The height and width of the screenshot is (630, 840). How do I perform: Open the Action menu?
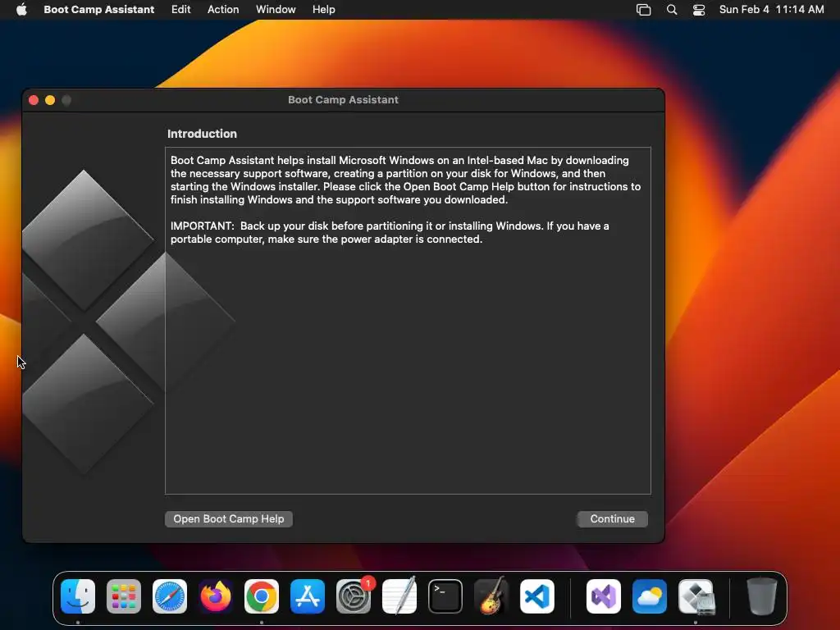coord(223,9)
